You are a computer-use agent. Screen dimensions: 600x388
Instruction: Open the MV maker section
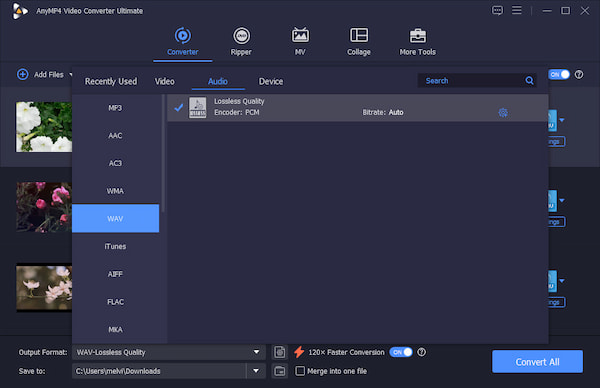coord(300,42)
